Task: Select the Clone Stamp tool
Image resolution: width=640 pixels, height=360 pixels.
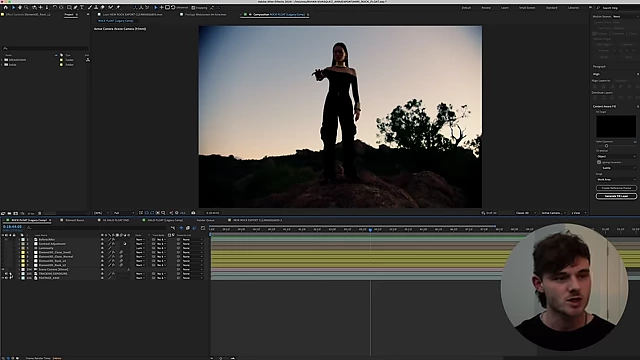Action: [x=96, y=7]
